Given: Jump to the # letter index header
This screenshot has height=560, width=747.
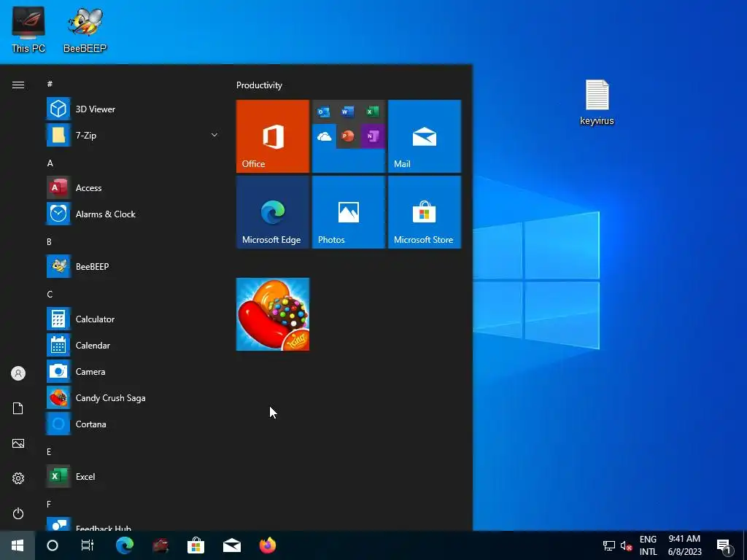Looking at the screenshot, I should click(50, 84).
